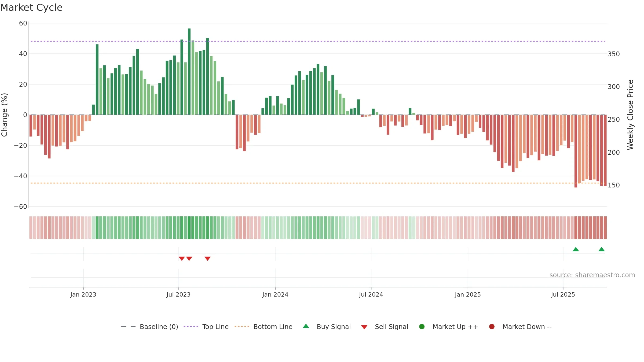
Task: Click the 60 tick on the left axis
Action: pyautogui.click(x=23, y=23)
